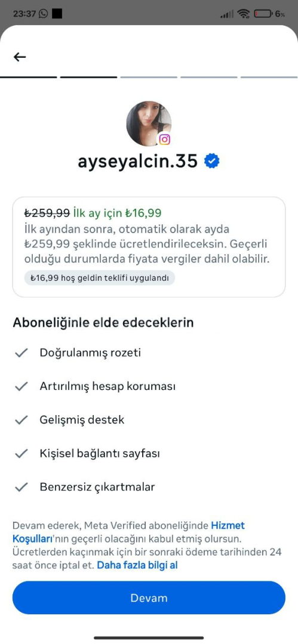Select the first progress step segment
Viewport: 298px width, 644px height.
(x=29, y=77)
